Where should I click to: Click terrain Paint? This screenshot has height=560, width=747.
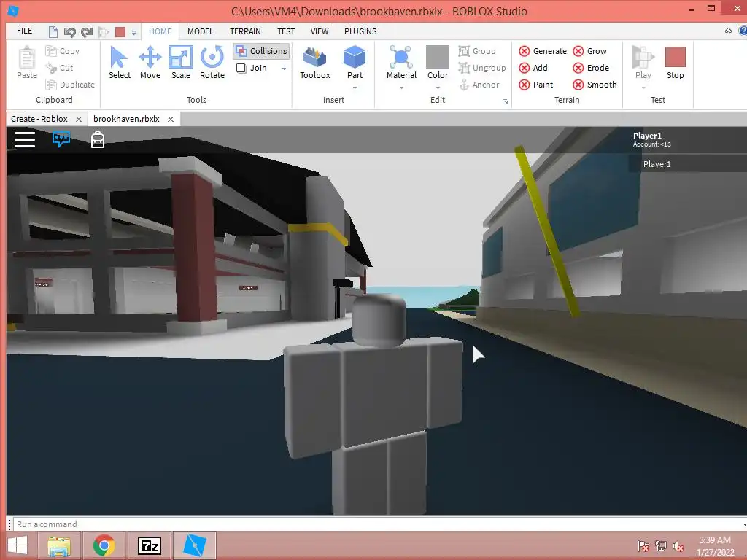[536, 85]
